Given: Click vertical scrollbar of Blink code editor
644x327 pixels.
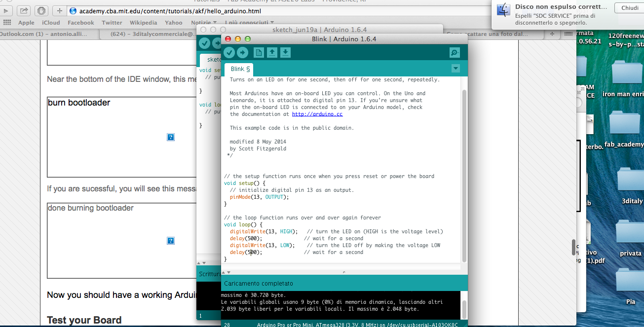Looking at the screenshot, I should tap(464, 175).
